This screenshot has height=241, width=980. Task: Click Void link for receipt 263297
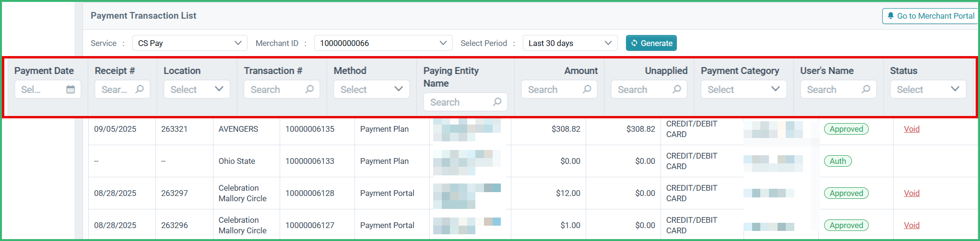pyautogui.click(x=911, y=193)
